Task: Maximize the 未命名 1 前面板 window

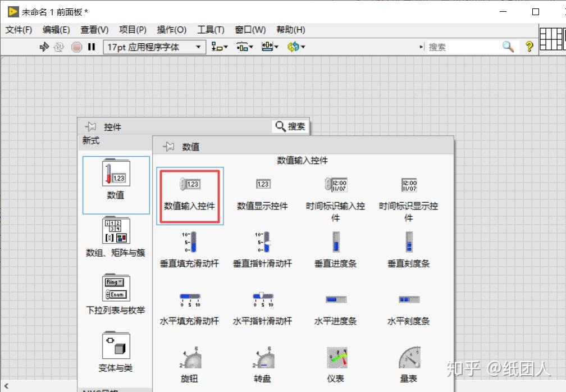Action: click(536, 12)
